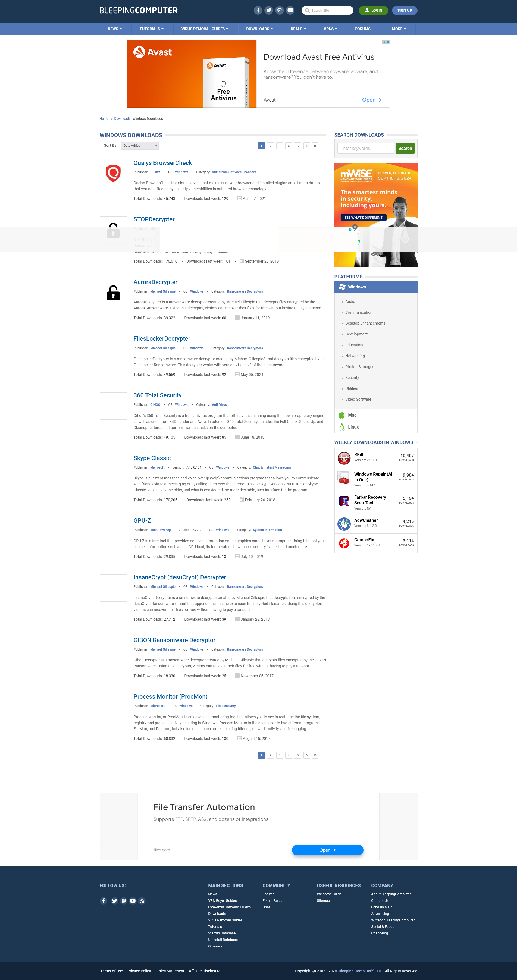Expand the News menu

pyautogui.click(x=114, y=29)
